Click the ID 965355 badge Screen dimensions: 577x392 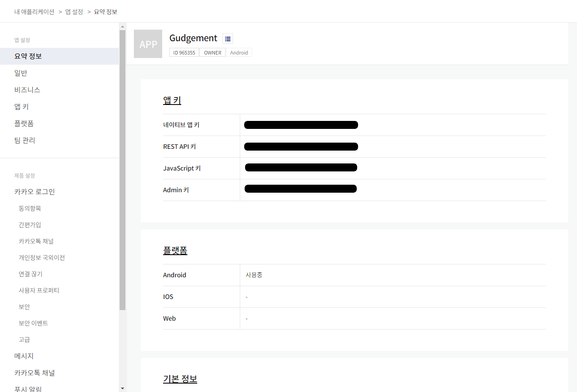184,53
